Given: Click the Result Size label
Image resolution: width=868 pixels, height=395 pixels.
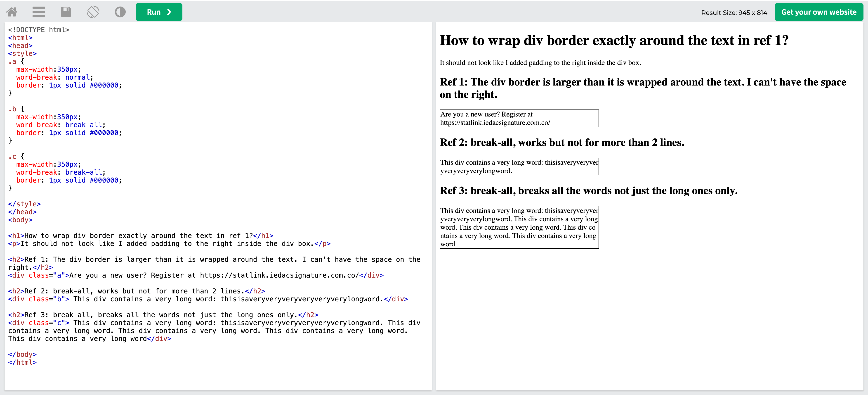Looking at the screenshot, I should pyautogui.click(x=734, y=13).
